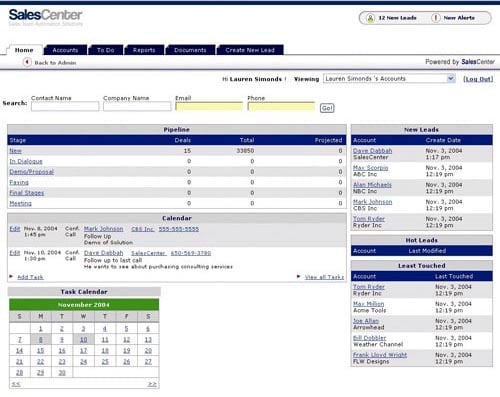The height and width of the screenshot is (397, 500).
Task: Click the 555-555-5555 phone link
Action: 179,229
